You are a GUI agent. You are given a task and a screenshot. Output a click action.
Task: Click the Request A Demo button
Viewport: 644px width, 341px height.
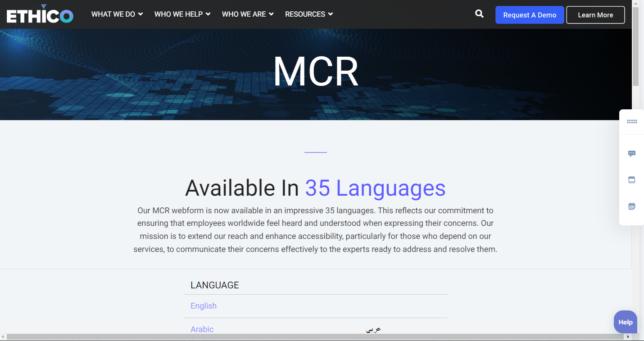(x=530, y=15)
